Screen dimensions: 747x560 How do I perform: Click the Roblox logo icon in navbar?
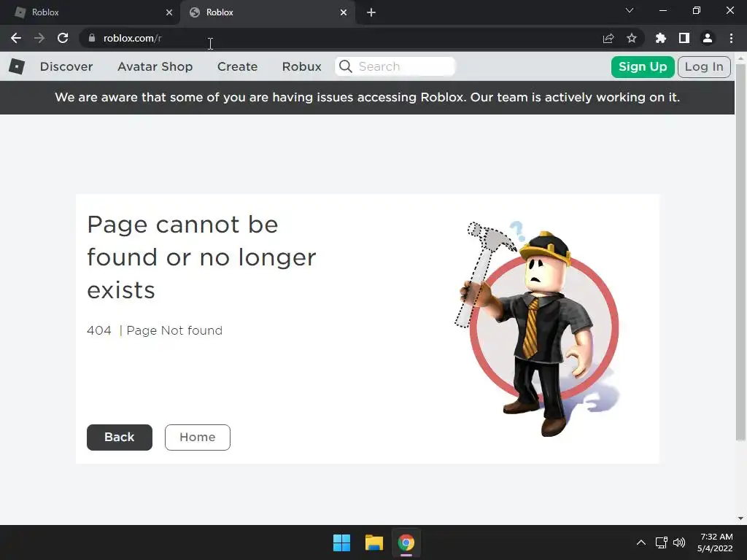17,66
